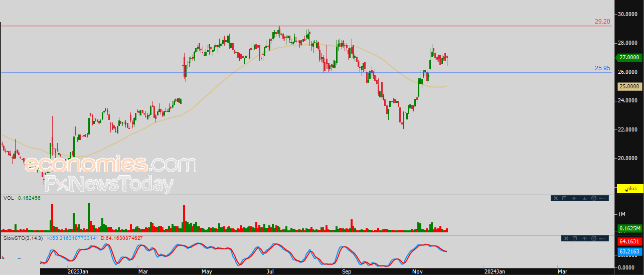Click the Mar label after 2024Jan
The height and width of the screenshot is (275, 644).
[563, 271]
